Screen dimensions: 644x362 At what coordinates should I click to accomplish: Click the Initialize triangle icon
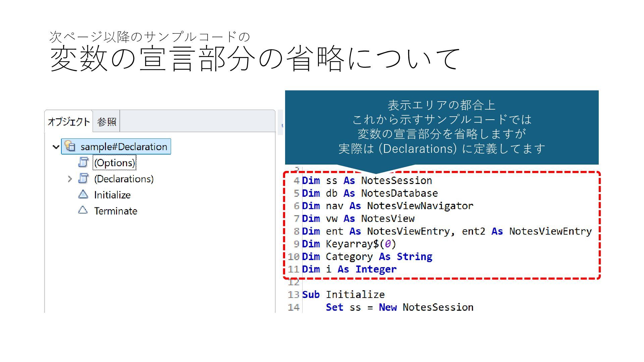[x=83, y=194]
